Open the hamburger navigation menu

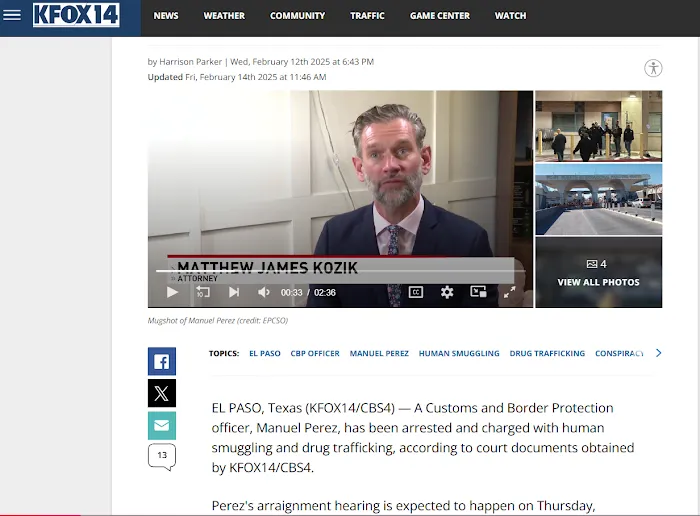(x=12, y=15)
